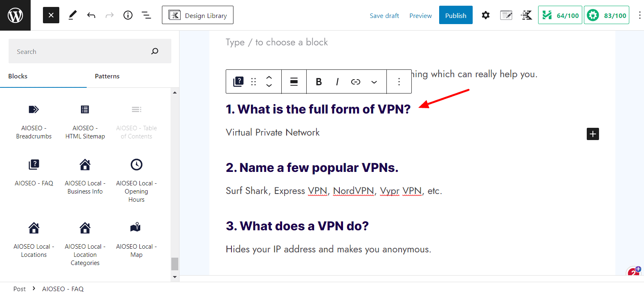
Task: Close the block inserter panel
Action: click(x=51, y=15)
